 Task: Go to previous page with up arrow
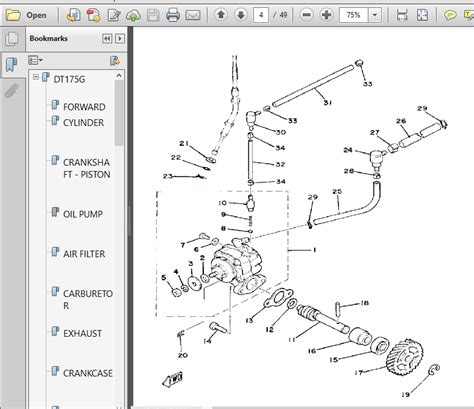tap(221, 15)
